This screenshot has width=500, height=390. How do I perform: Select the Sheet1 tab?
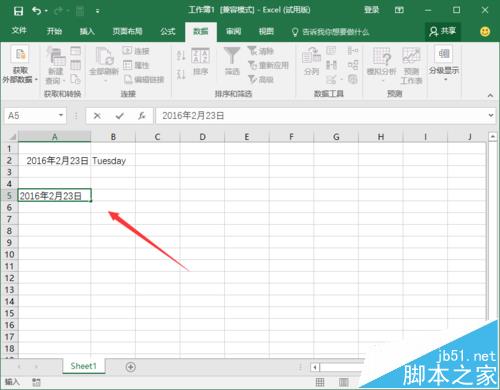point(83,366)
